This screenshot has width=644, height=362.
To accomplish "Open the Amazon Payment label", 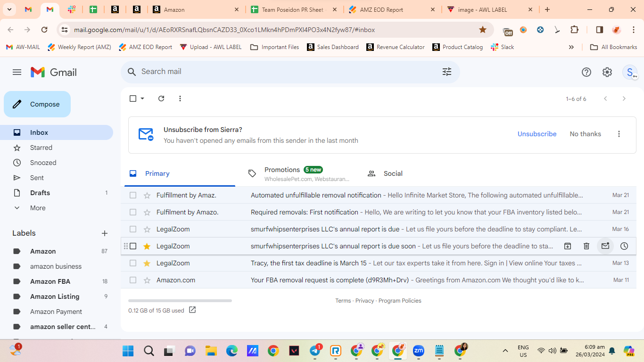I will click(57, 312).
